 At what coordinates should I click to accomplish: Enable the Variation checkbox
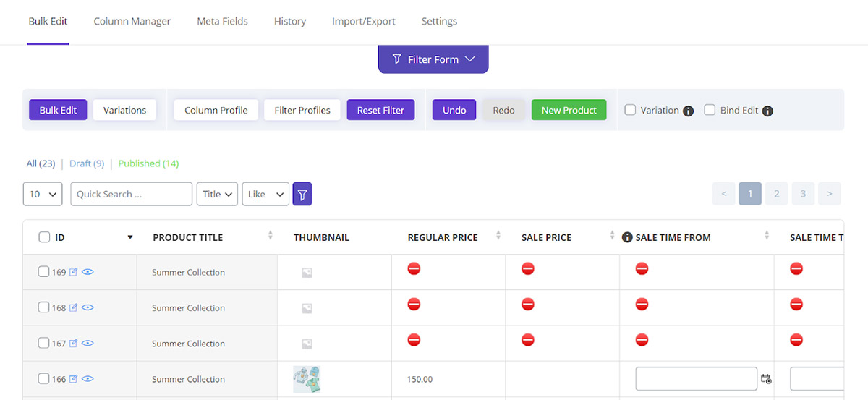[x=630, y=110]
